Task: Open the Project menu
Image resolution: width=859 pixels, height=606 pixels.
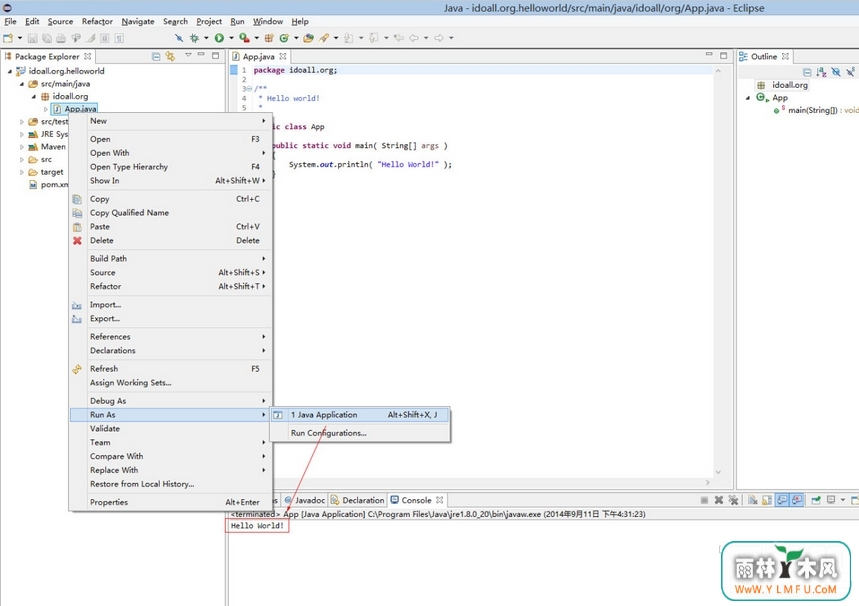Action: point(209,21)
